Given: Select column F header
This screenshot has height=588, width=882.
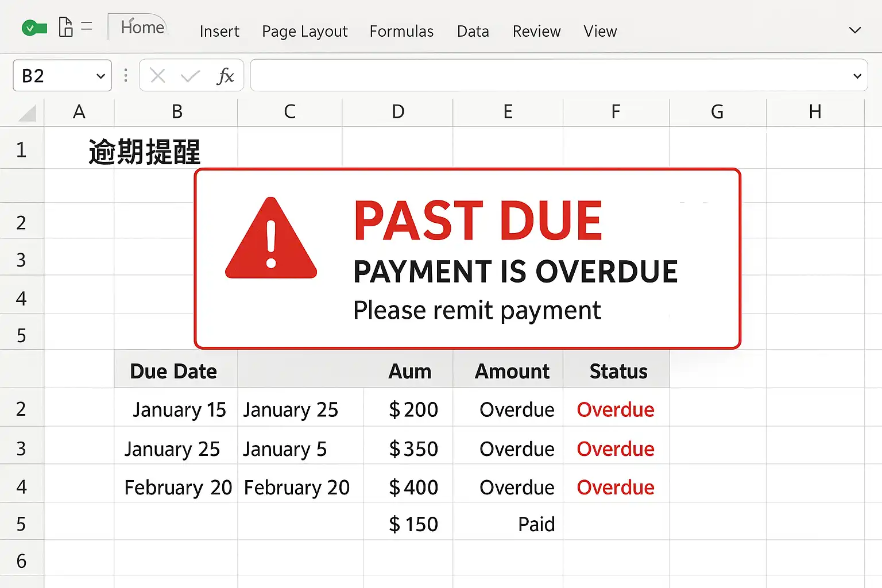Looking at the screenshot, I should coord(616,112).
